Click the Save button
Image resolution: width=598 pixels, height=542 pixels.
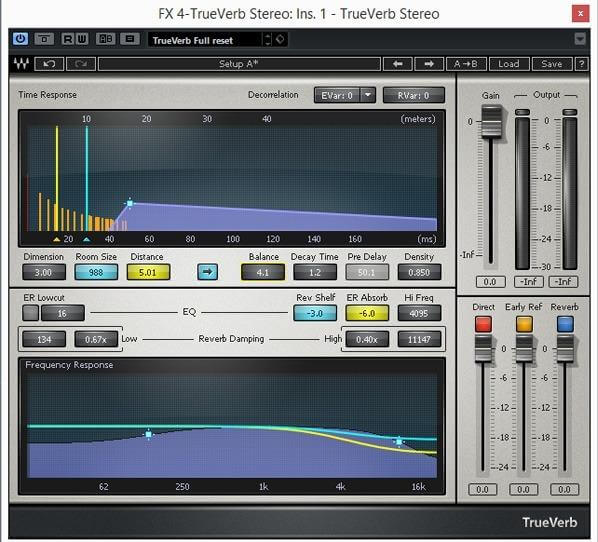tap(552, 64)
